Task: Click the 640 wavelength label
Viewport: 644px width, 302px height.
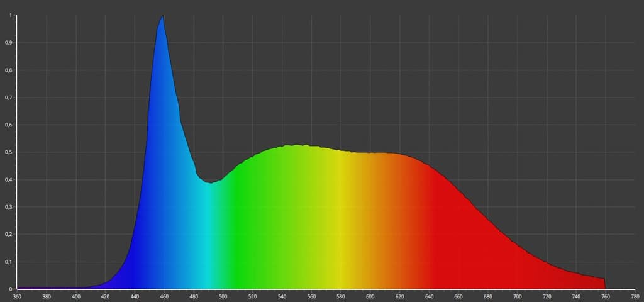Action: point(429,296)
